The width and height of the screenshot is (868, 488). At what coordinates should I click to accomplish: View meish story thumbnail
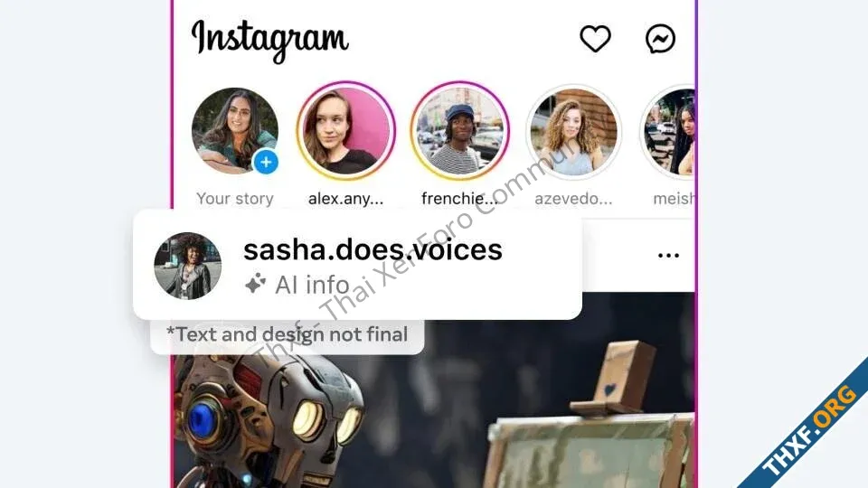[667, 132]
